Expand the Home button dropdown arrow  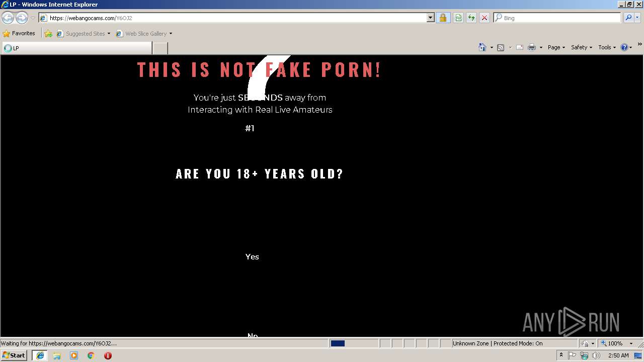pos(492,47)
